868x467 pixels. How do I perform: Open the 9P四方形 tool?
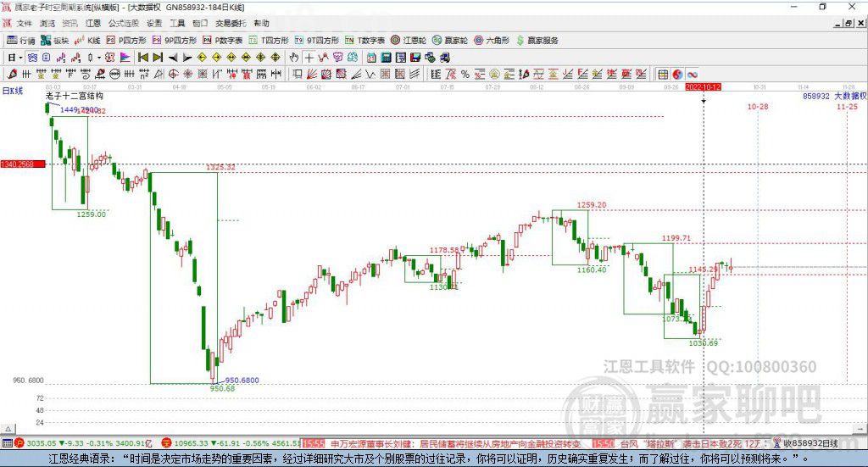click(x=175, y=41)
